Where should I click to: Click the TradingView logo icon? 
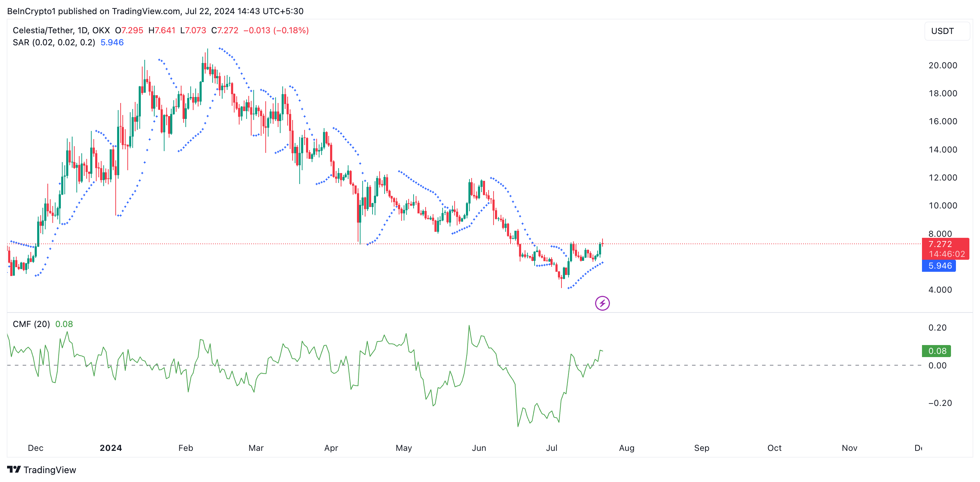click(x=14, y=470)
